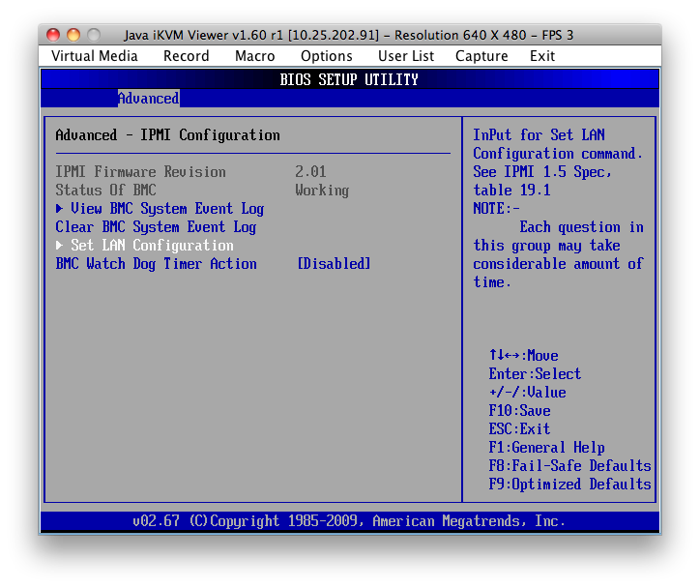Open View BMC System Event Log
The height and width of the screenshot is (588, 700).
pos(167,209)
